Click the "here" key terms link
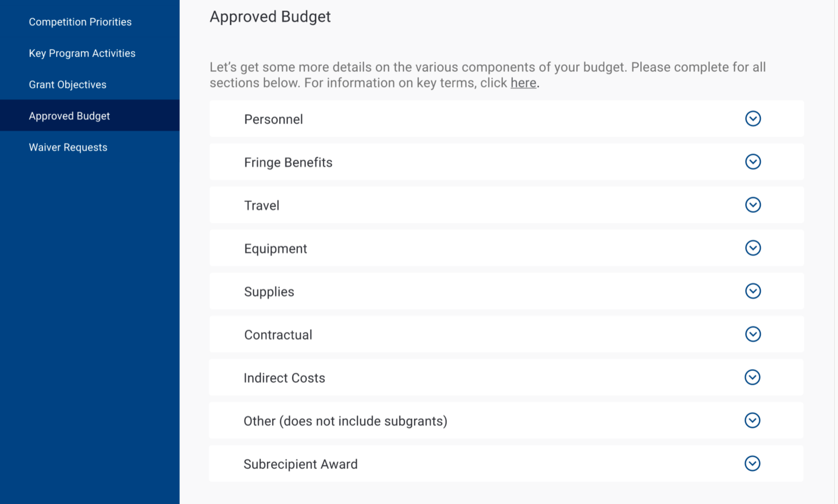Image resolution: width=838 pixels, height=504 pixels. 523,83
